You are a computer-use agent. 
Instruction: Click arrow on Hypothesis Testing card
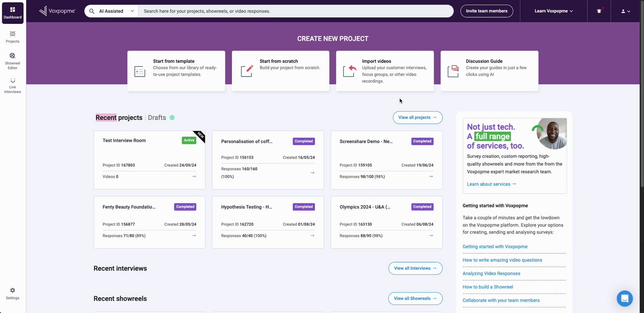coord(312,236)
